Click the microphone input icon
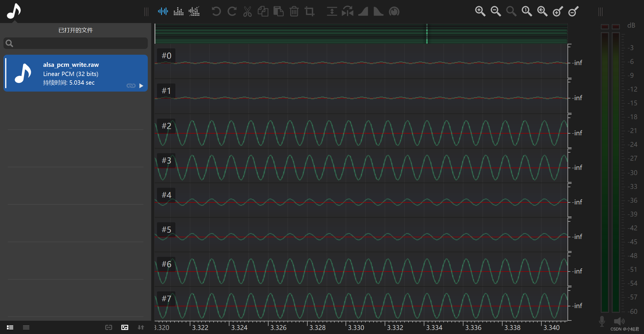Image resolution: width=644 pixels, height=334 pixels. coord(602,321)
